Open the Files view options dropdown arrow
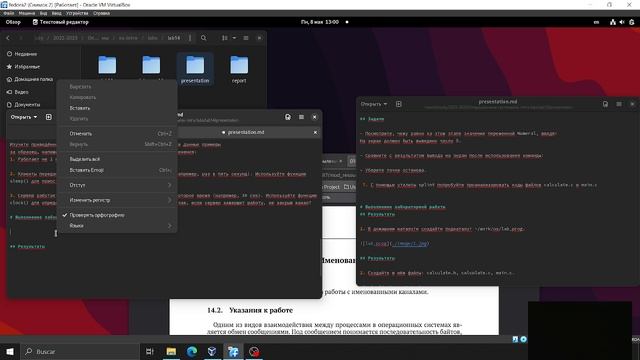Viewport: 640px width, 360px height. 234,38
